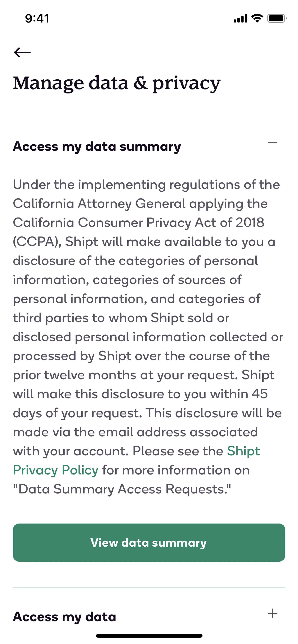
Task: Tap the home indicator bar
Action: pos(149,635)
